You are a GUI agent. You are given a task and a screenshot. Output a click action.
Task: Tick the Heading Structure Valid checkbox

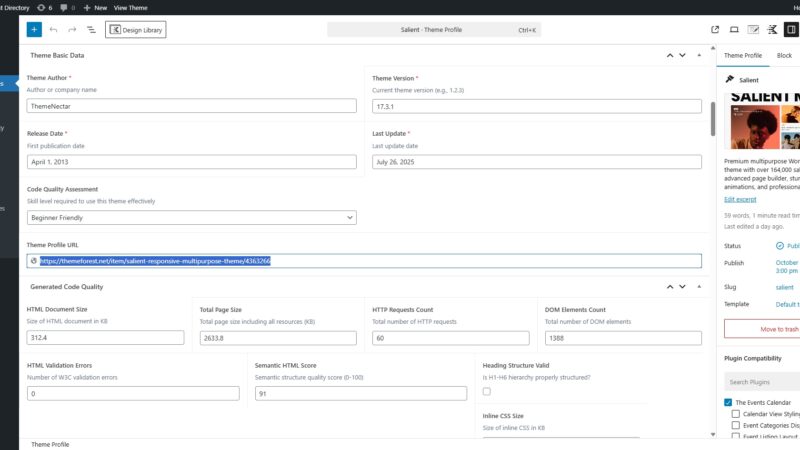pyautogui.click(x=487, y=392)
